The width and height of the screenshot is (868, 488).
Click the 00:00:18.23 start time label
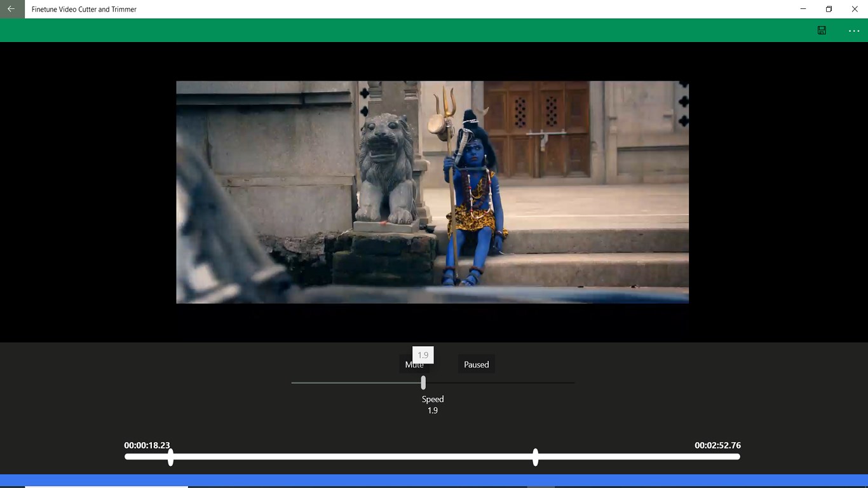(x=147, y=445)
